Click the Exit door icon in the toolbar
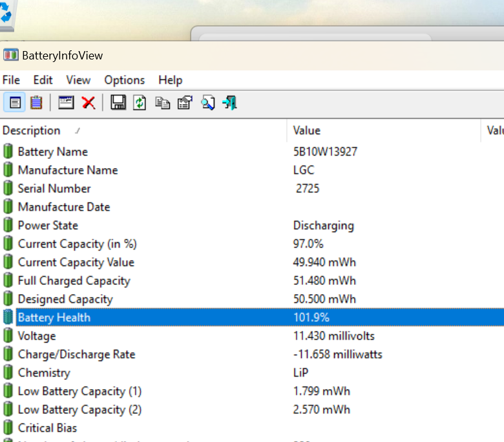 click(230, 103)
